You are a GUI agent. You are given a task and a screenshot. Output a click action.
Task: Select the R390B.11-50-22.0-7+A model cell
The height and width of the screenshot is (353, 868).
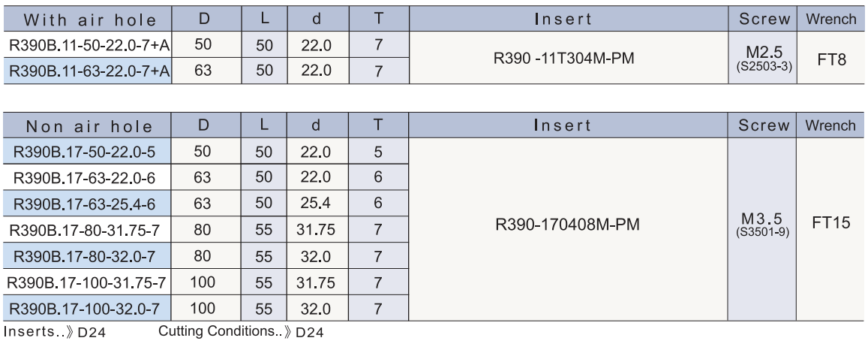coord(86,46)
